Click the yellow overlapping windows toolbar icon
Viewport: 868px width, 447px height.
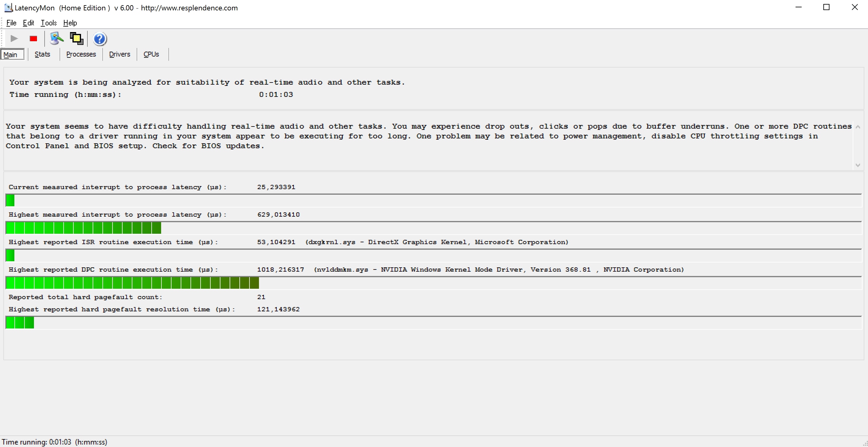click(76, 39)
